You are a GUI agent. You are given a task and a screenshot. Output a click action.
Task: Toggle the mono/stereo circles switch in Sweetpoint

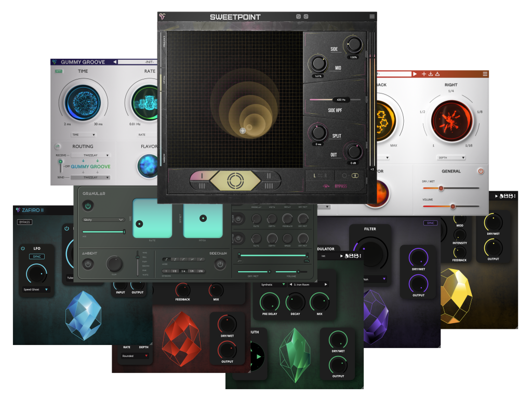point(351,176)
